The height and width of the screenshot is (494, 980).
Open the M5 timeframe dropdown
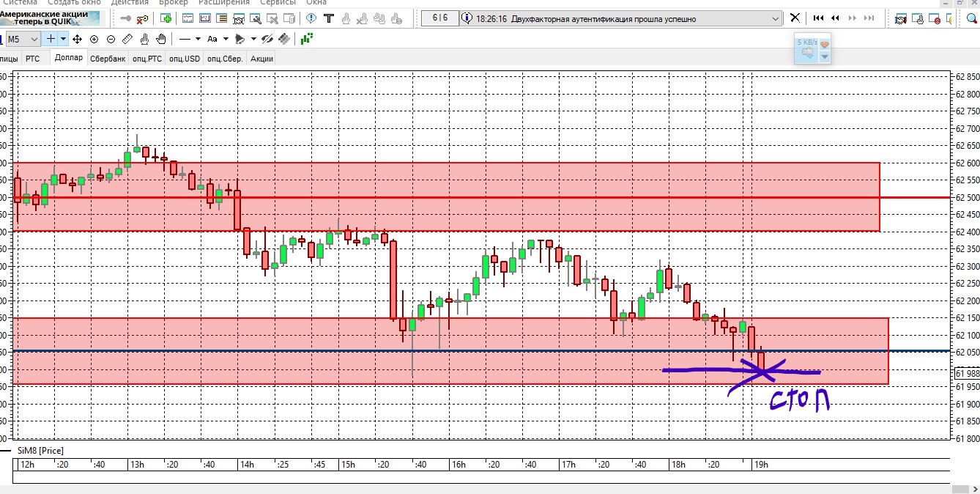23,39
